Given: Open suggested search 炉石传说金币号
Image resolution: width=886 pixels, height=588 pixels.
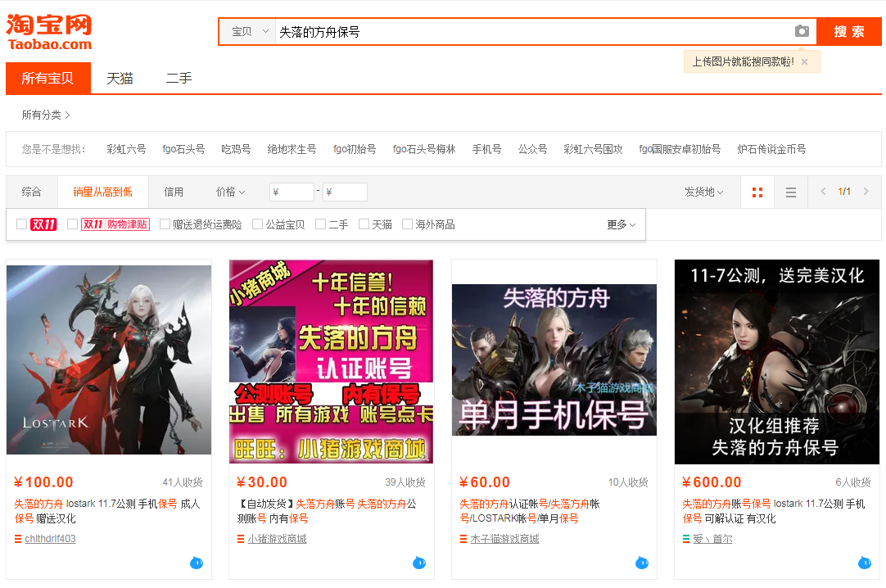Looking at the screenshot, I should click(x=771, y=149).
